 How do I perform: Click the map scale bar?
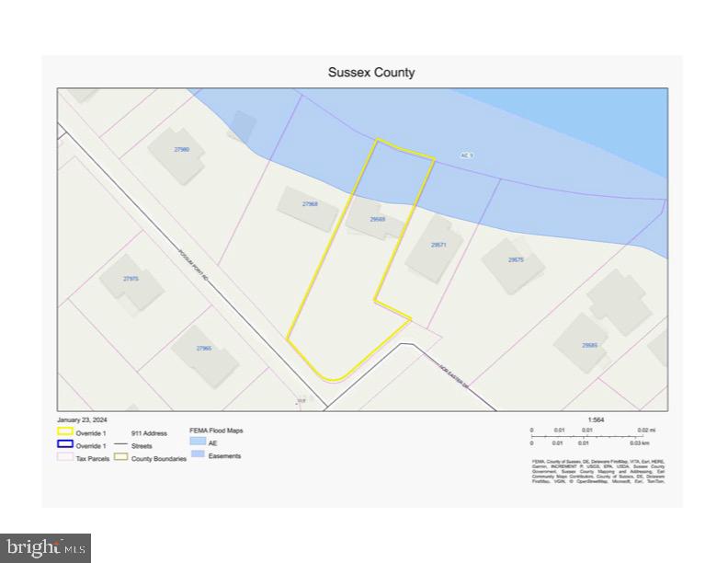pos(594,437)
